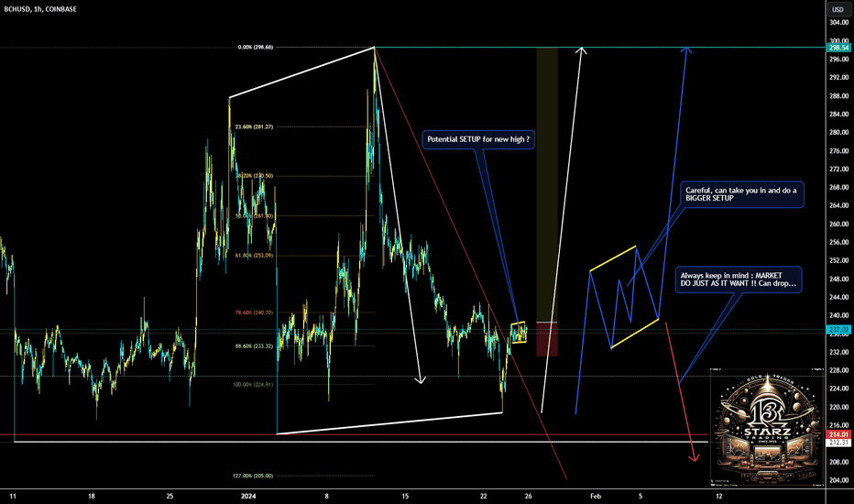Open the 'Potential SETUP for new high ?' callout

tap(478, 139)
